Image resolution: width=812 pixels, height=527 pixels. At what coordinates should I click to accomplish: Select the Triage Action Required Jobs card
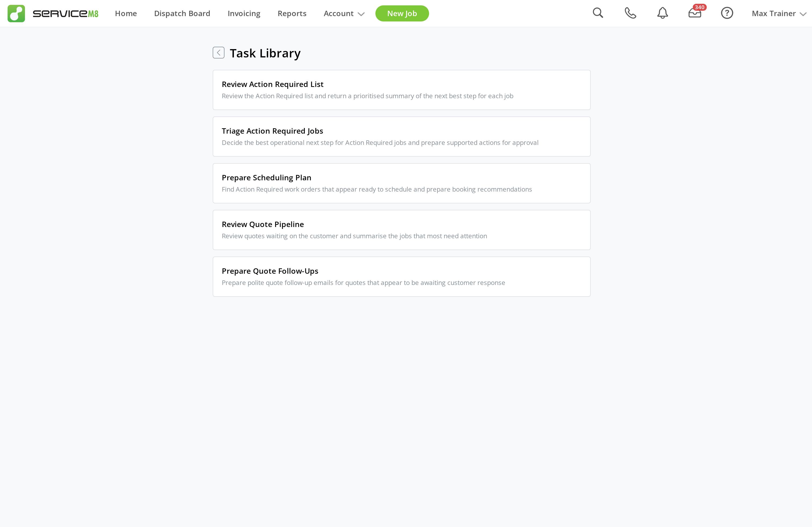point(401,136)
